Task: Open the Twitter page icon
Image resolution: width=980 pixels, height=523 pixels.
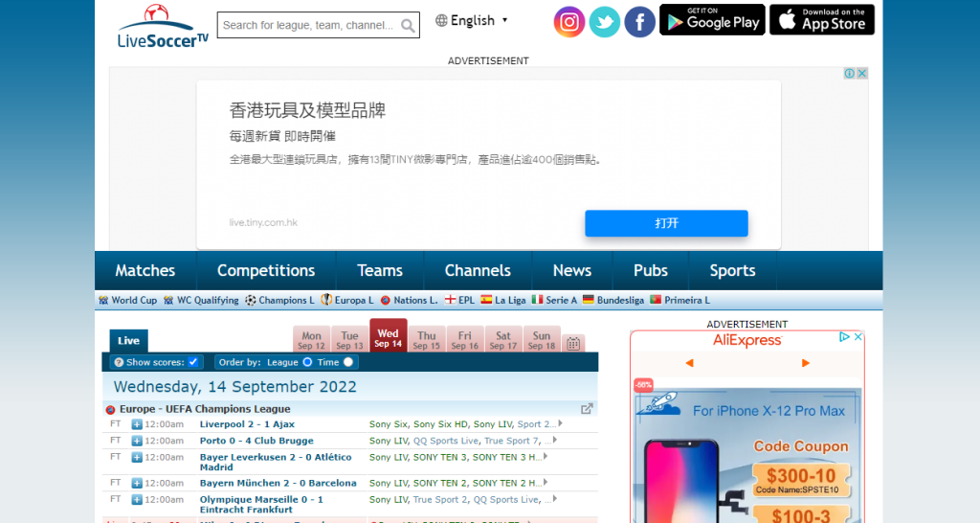Action: (605, 22)
